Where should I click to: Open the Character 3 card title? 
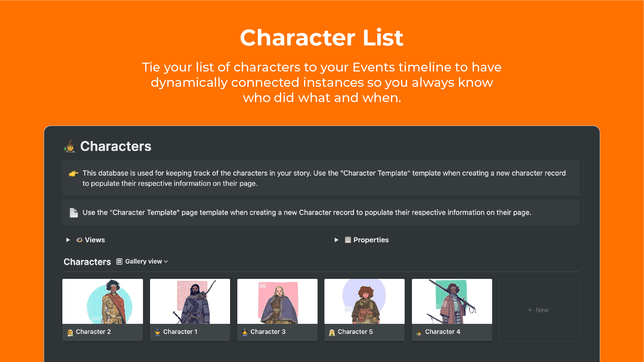point(268,332)
